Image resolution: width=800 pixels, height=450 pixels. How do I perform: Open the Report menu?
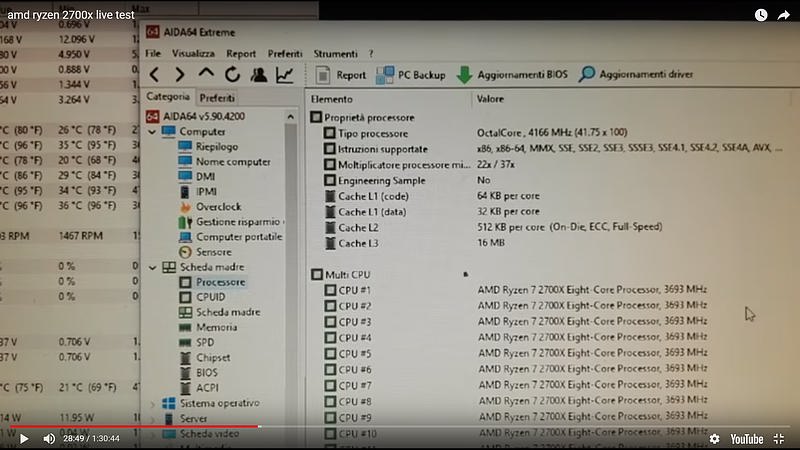pos(241,54)
